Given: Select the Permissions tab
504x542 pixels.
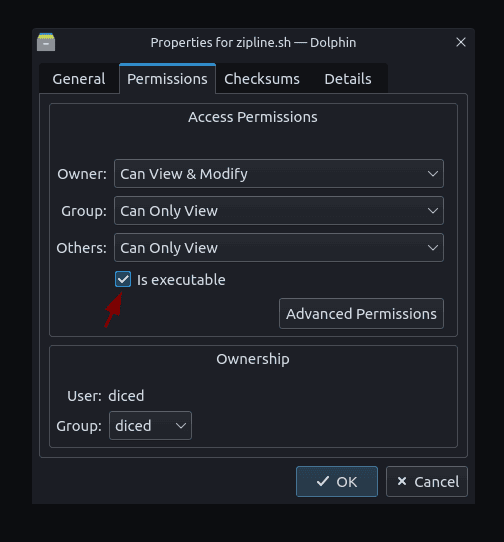Looking at the screenshot, I should point(167,79).
